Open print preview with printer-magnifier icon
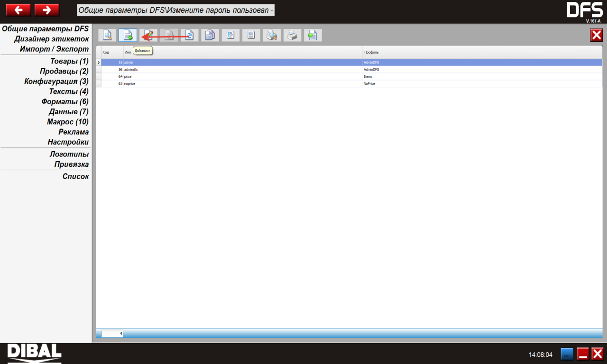The height and width of the screenshot is (364, 607). 272,35
